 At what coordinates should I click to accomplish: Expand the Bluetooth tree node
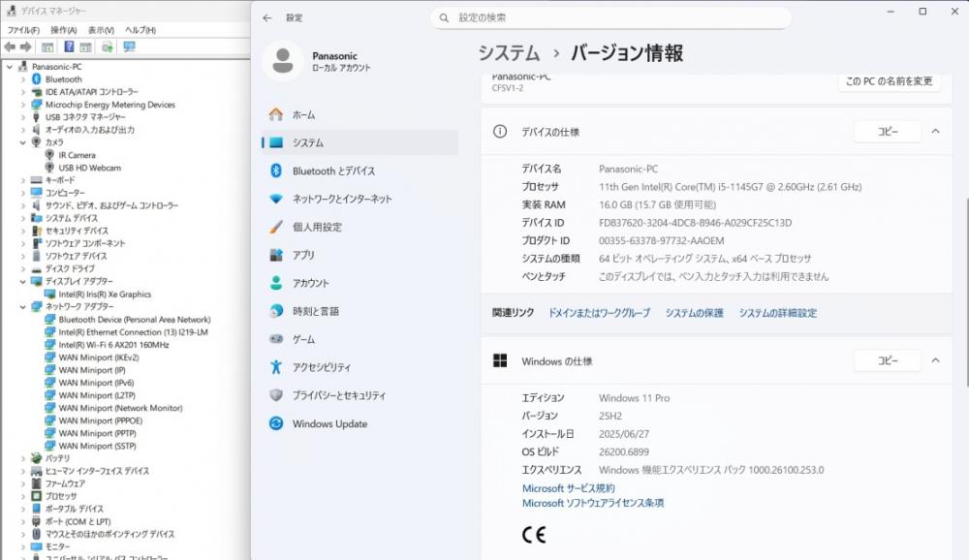click(23, 79)
